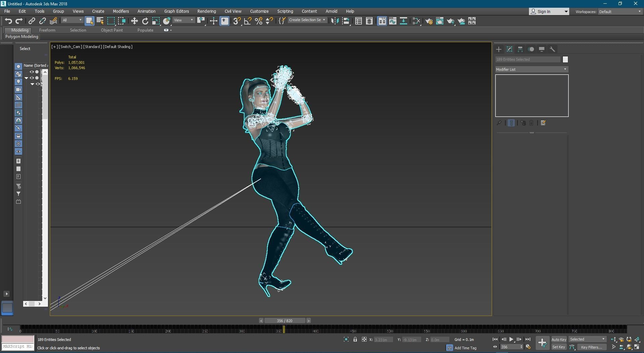Toggle Selection Lock padlock icon
This screenshot has height=353, width=644.
pos(355,340)
